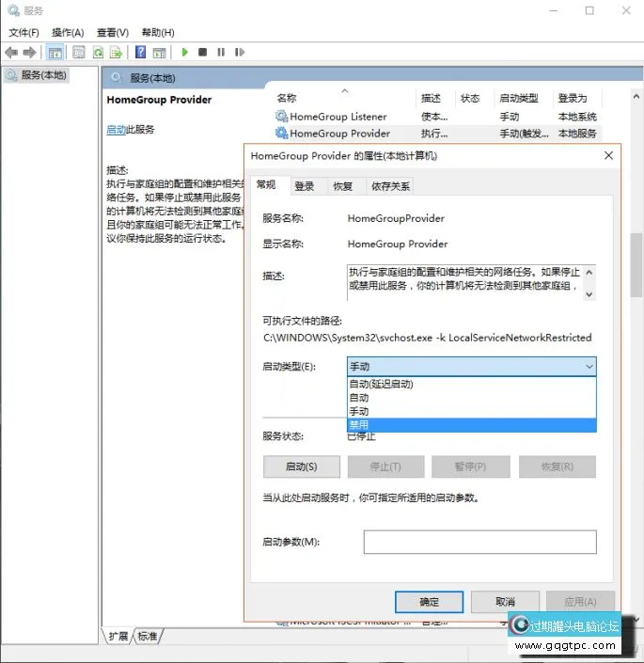The height and width of the screenshot is (663, 644).
Task: Switch to the 标准 view tab
Action: point(148,636)
